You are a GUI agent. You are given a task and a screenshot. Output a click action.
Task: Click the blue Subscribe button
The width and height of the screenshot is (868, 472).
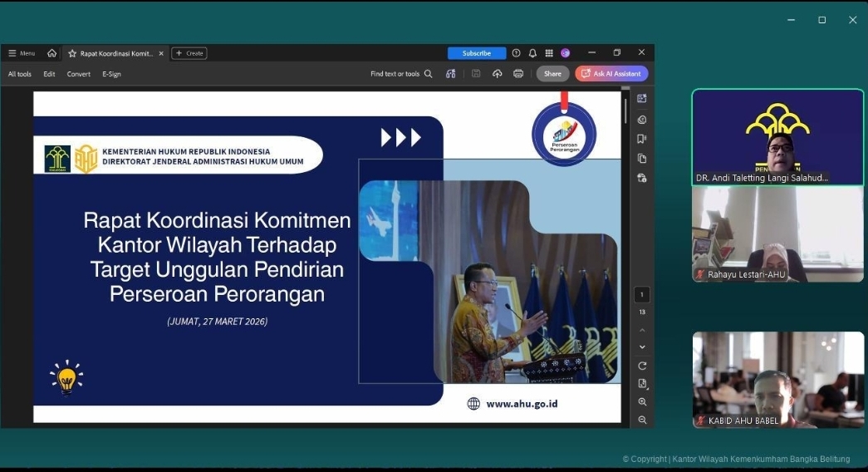click(x=477, y=53)
